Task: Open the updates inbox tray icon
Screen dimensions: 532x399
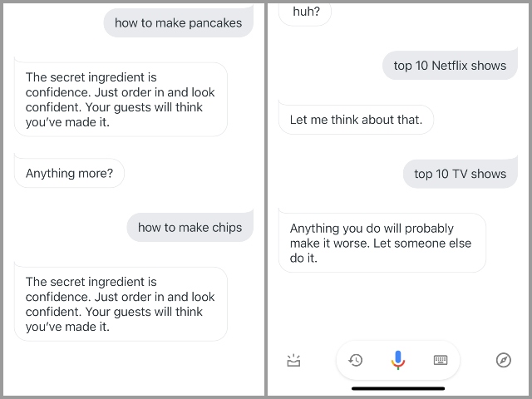Action: [x=293, y=360]
